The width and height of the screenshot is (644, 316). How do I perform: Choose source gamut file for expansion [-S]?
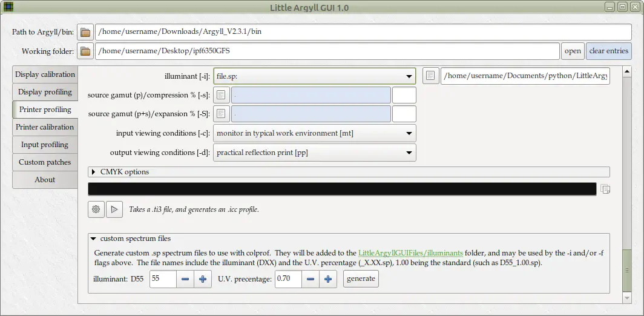[221, 114]
